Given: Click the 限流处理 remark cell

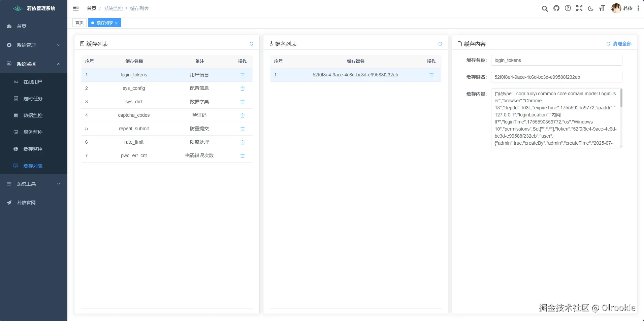Looking at the screenshot, I should point(199,142).
